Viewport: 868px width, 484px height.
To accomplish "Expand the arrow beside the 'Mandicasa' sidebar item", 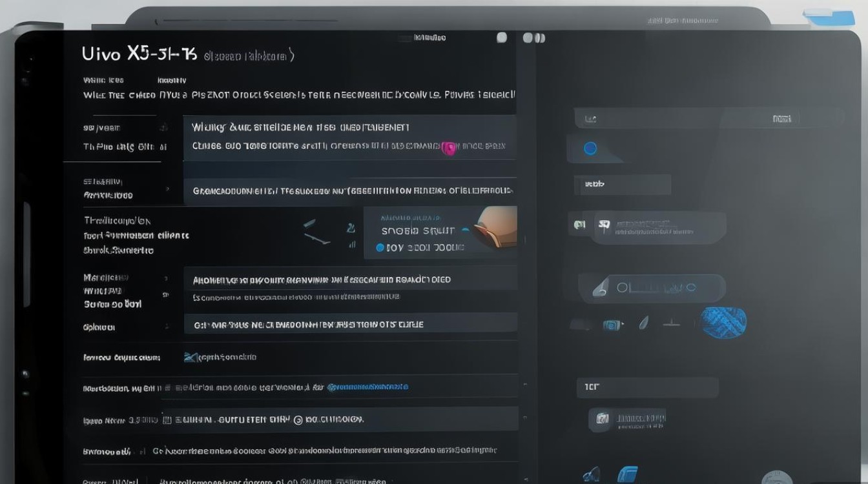I will (166, 278).
